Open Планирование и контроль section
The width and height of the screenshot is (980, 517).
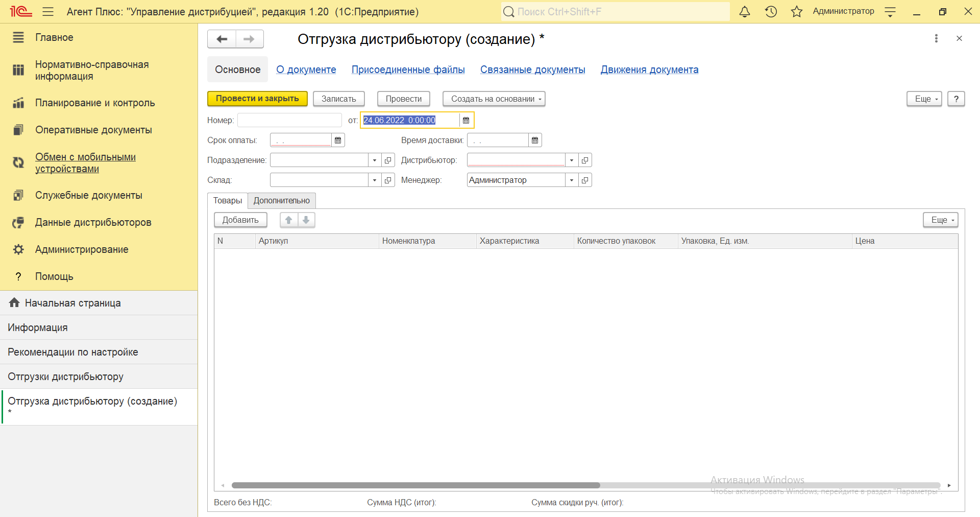(99, 103)
